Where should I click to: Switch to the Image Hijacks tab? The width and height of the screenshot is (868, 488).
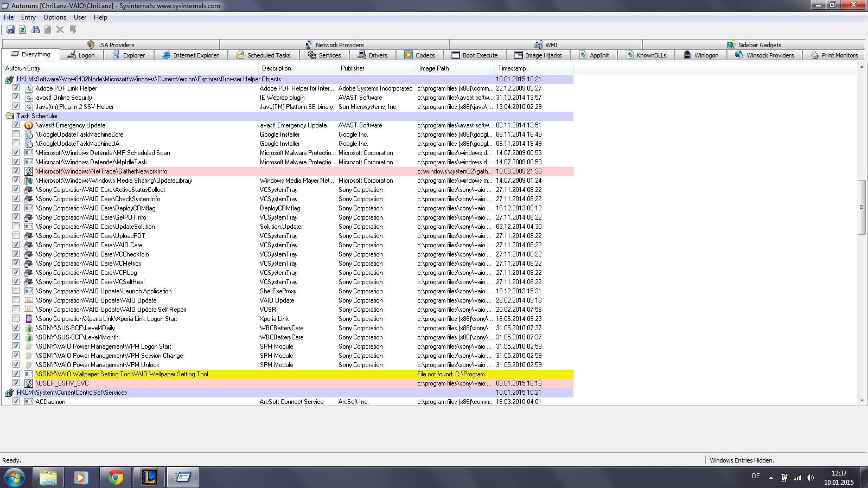pyautogui.click(x=538, y=55)
